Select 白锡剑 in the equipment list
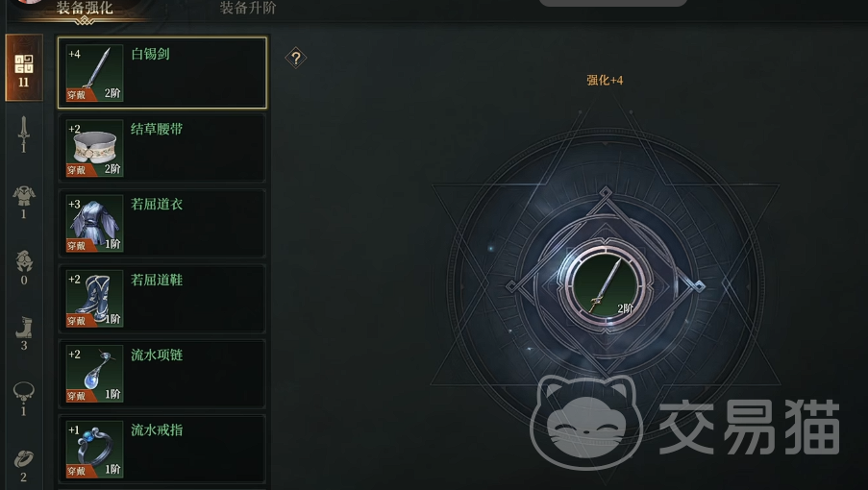This screenshot has width=868, height=490. (x=162, y=73)
